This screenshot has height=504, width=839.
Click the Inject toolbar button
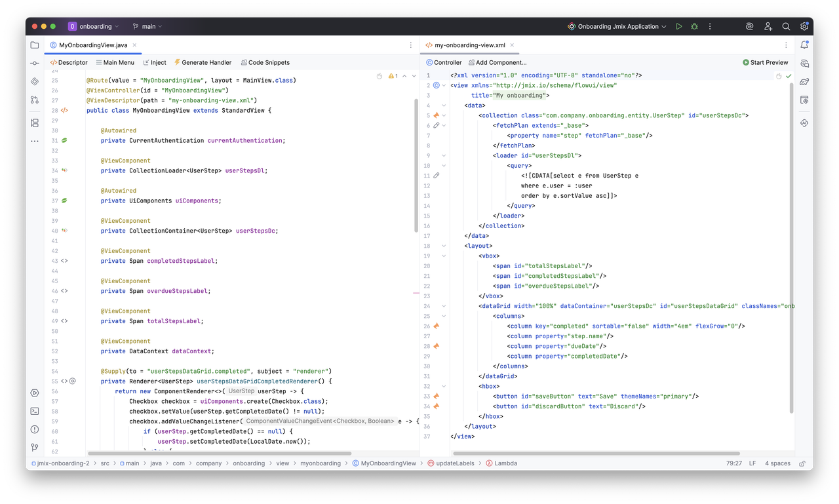[155, 62]
